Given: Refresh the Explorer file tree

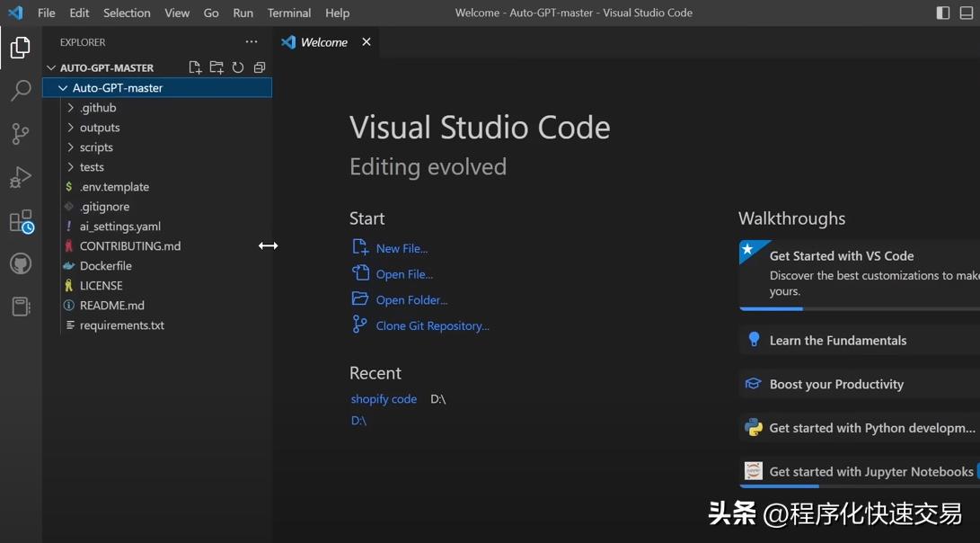Looking at the screenshot, I should point(238,67).
